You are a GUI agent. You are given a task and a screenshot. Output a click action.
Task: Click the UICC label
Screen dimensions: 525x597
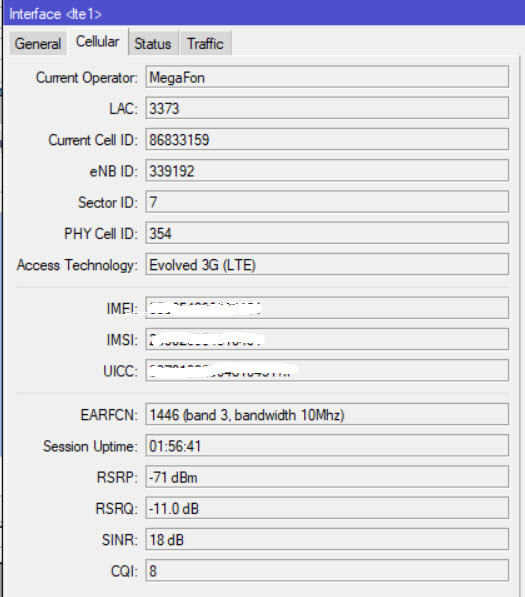(x=120, y=371)
